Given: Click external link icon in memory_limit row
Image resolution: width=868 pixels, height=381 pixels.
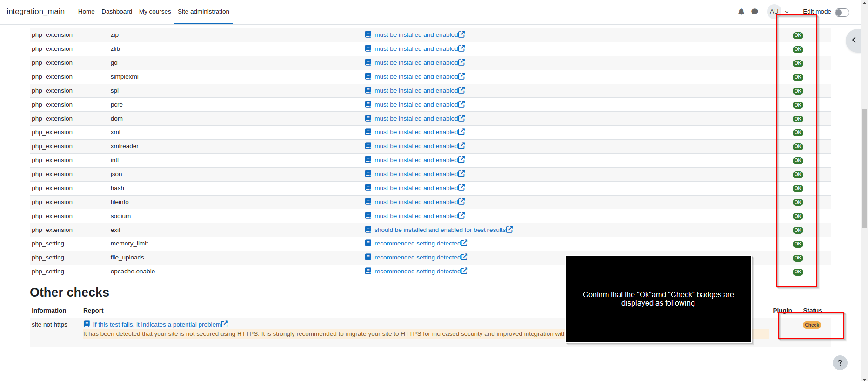Looking at the screenshot, I should click(464, 243).
